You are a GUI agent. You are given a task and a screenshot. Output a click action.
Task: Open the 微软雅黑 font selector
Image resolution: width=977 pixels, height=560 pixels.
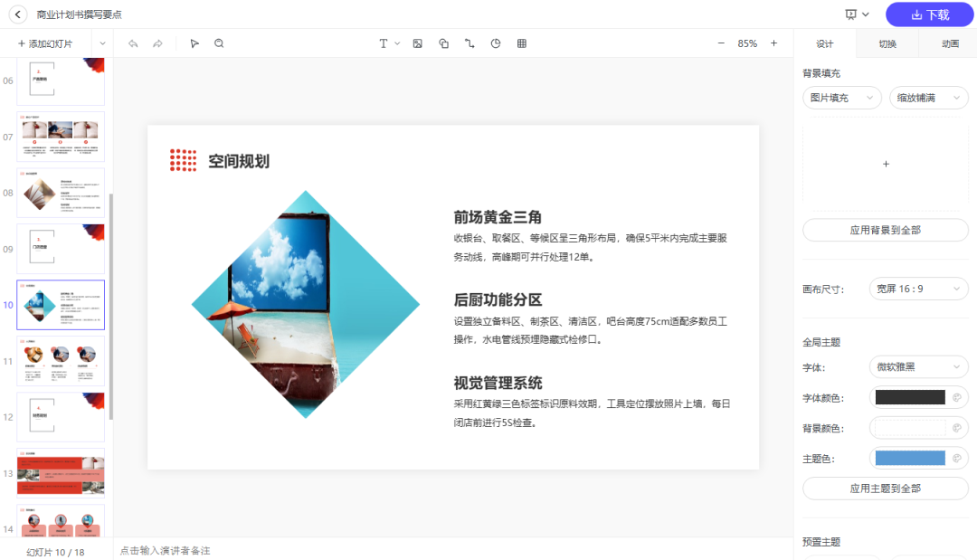[x=918, y=366]
